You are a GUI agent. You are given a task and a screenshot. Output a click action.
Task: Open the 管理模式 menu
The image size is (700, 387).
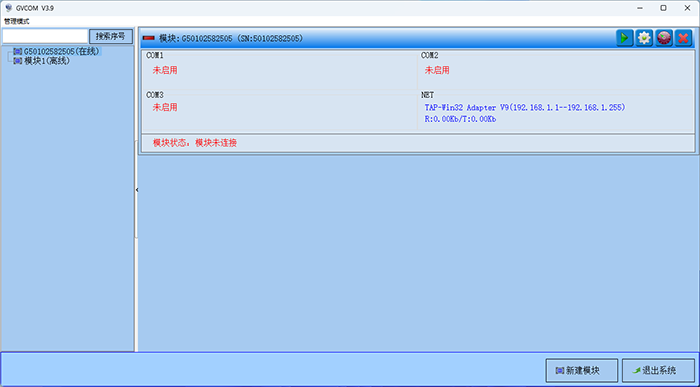[x=17, y=21]
